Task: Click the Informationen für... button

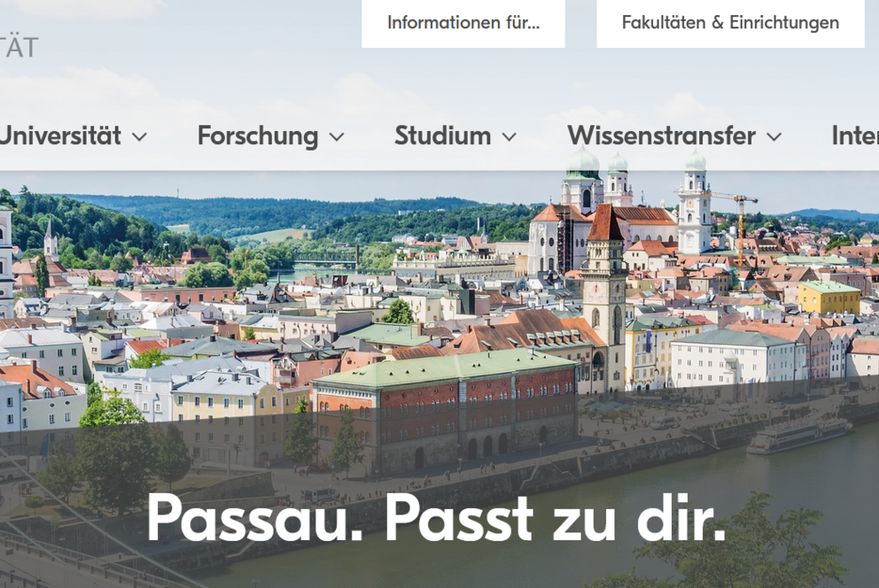Action: [x=463, y=23]
